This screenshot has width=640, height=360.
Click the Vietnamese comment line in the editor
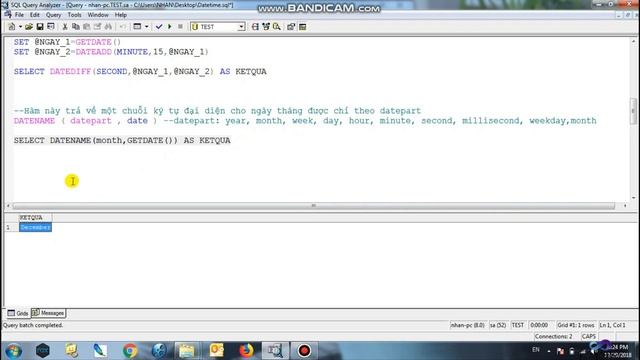pos(217,111)
